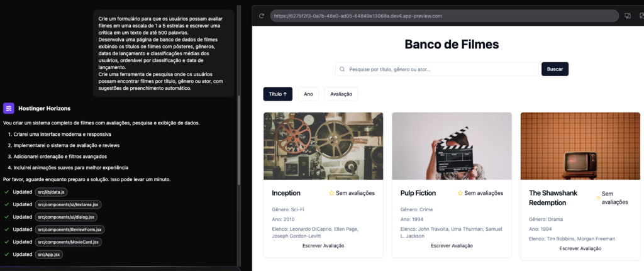644x271 pixels.
Task: Click the Pulp Fiction movie title
Action: pyautogui.click(x=418, y=193)
